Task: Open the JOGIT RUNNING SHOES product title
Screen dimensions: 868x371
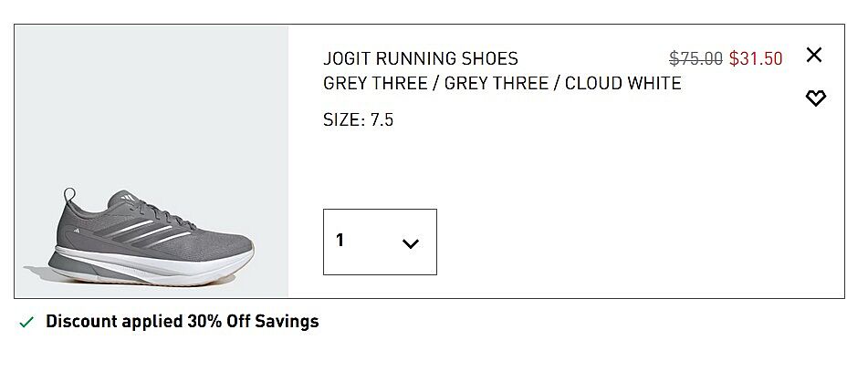Action: click(x=421, y=59)
